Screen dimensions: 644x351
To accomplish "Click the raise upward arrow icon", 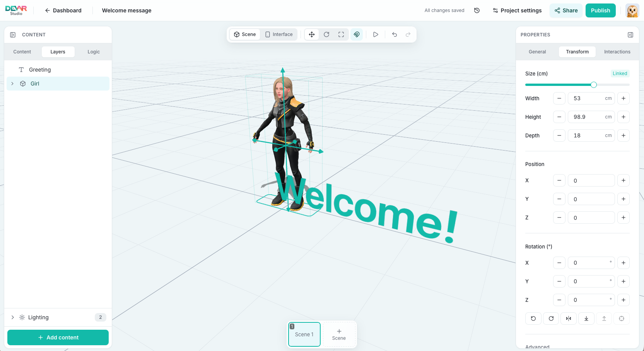I will [x=604, y=318].
